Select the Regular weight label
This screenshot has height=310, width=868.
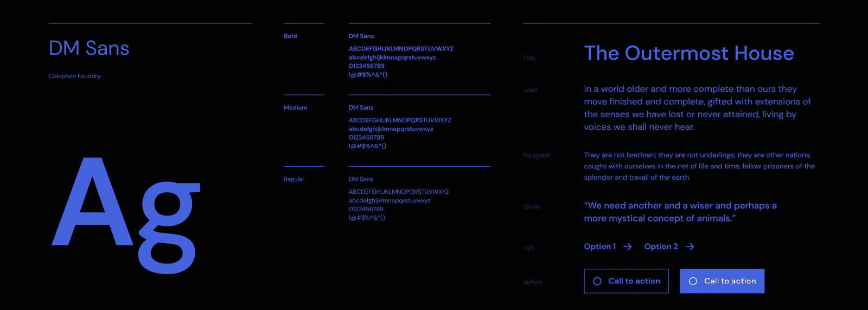[294, 179]
